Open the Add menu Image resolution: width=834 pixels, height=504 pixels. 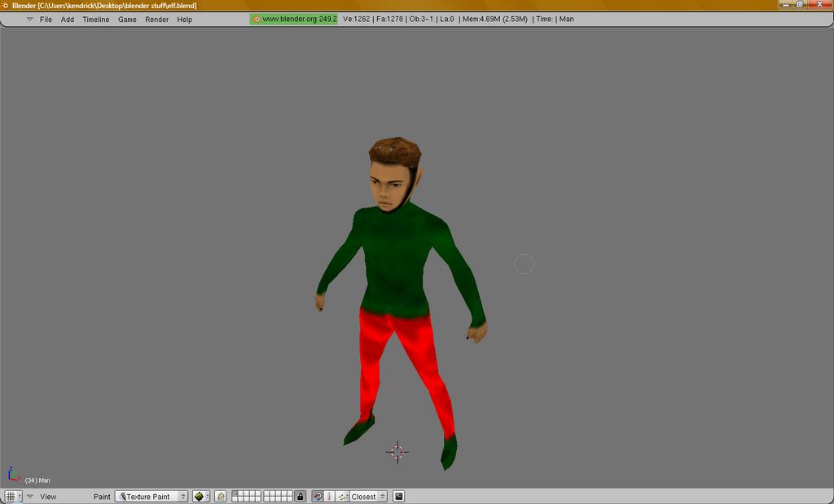pyautogui.click(x=68, y=20)
